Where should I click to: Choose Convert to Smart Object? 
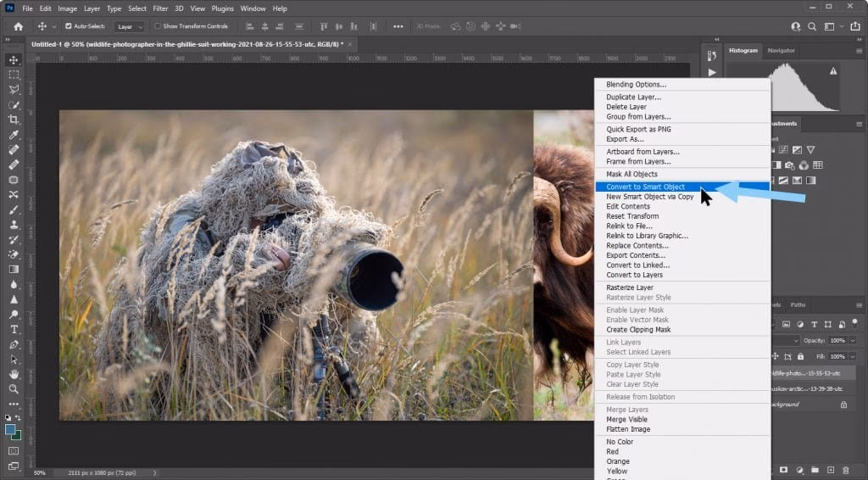point(645,187)
